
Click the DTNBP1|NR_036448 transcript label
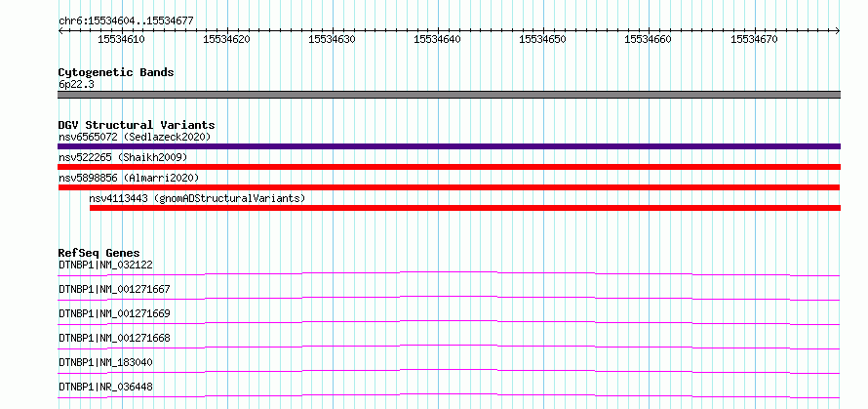pyautogui.click(x=105, y=387)
